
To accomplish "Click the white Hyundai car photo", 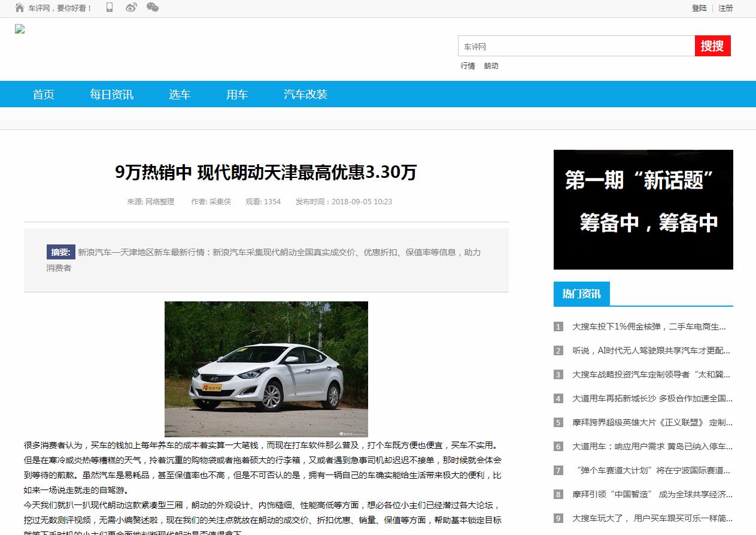I will click(266, 369).
